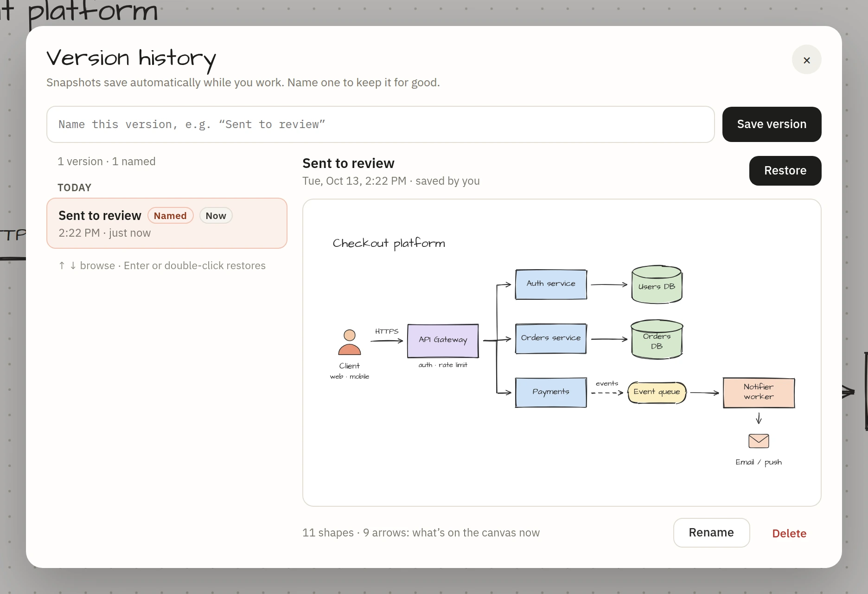Click the Event queue shape in preview

coord(657,392)
